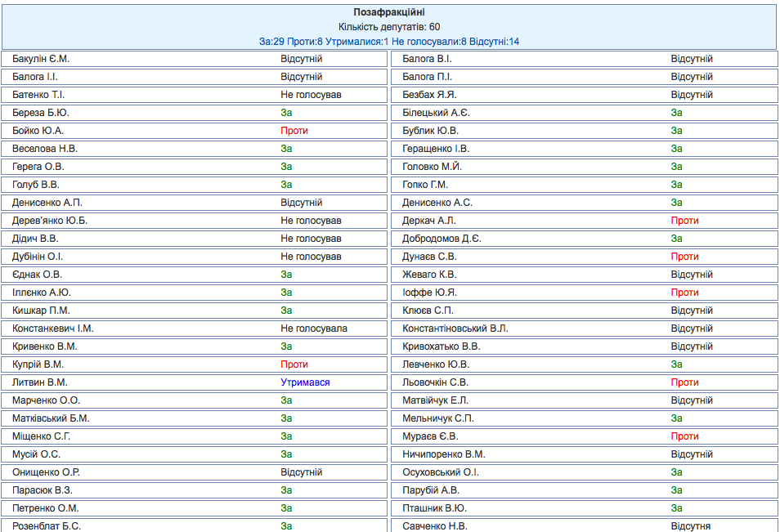Select Не голосував status of Батенко Т.І.
This screenshot has height=532, width=780.
(311, 95)
